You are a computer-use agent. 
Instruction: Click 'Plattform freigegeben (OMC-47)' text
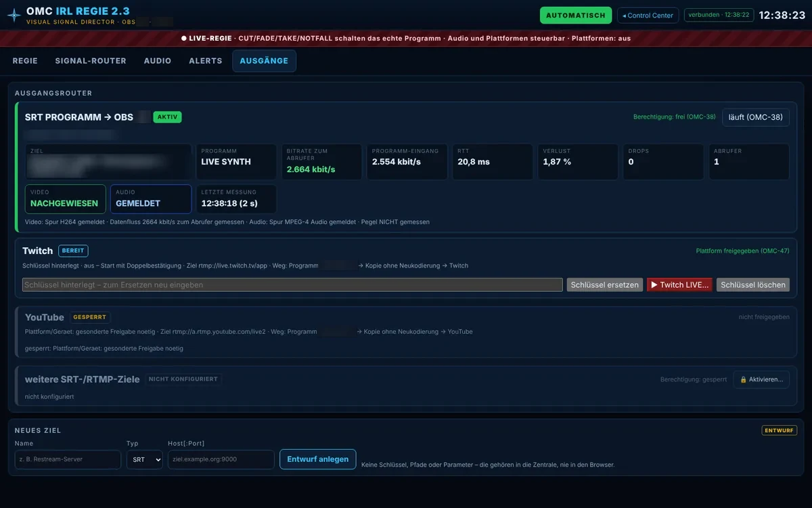pos(742,251)
